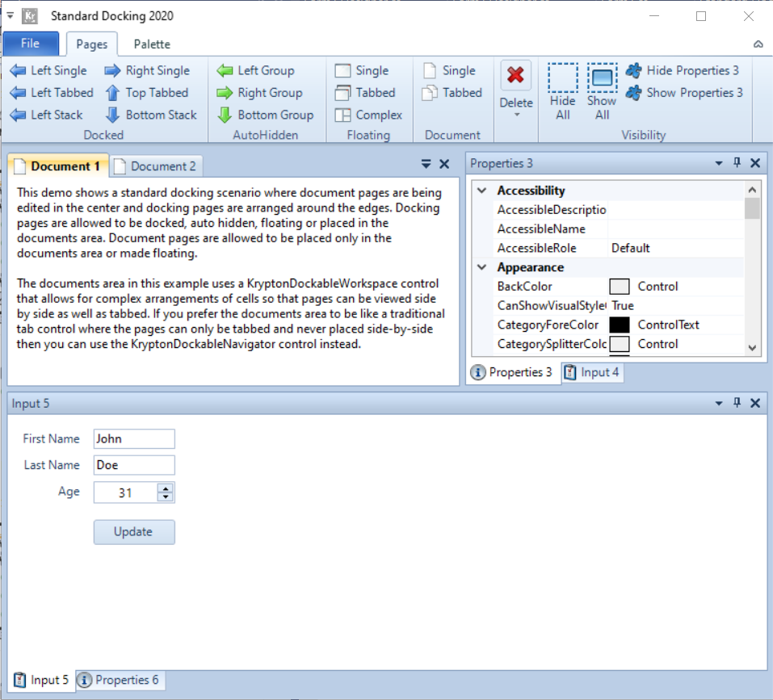Close the Properties 3 panel
773x700 pixels.
755,163
